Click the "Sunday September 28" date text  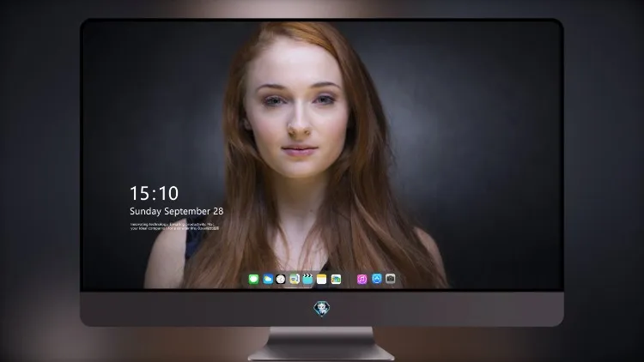tap(177, 211)
